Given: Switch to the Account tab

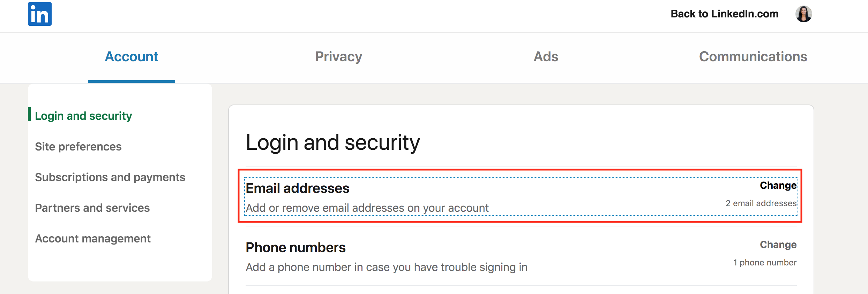Looking at the screenshot, I should point(132,56).
